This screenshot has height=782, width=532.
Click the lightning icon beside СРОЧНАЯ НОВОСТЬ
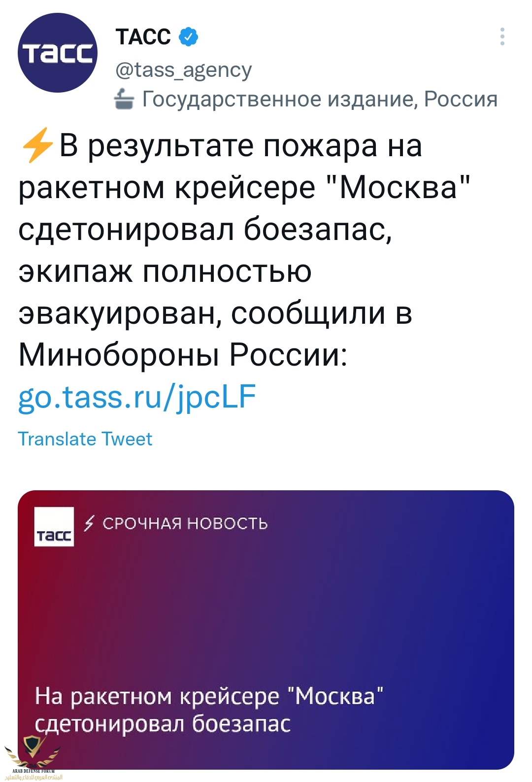click(89, 523)
